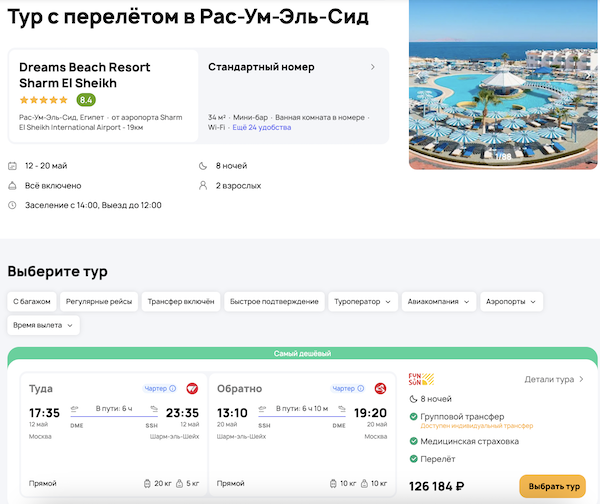This screenshot has height=504, width=600.
Task: Enable the Трансфер включён filter
Action: pos(180,301)
